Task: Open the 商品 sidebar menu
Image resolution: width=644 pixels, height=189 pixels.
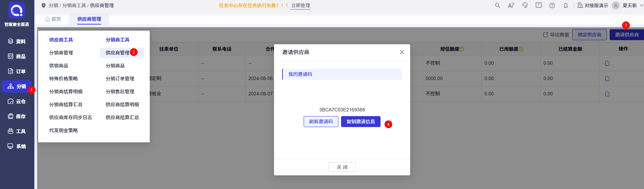Action: [x=17, y=57]
